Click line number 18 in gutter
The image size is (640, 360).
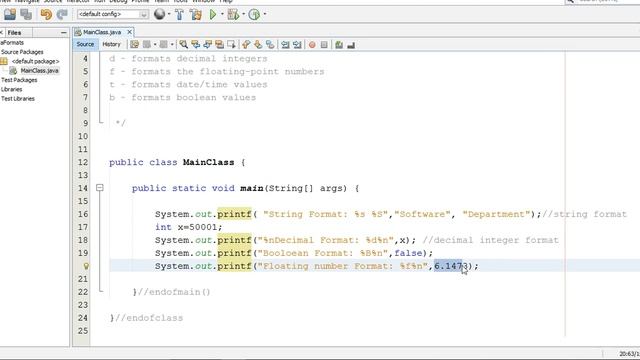83,240
